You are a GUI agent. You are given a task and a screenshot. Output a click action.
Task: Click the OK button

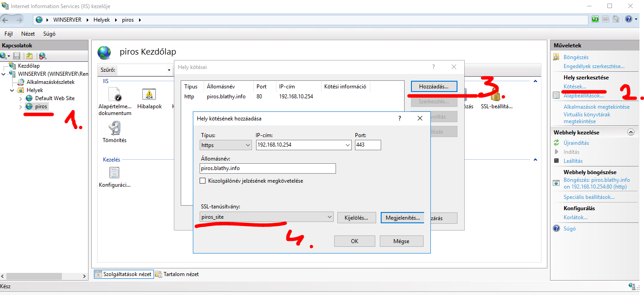[355, 241]
